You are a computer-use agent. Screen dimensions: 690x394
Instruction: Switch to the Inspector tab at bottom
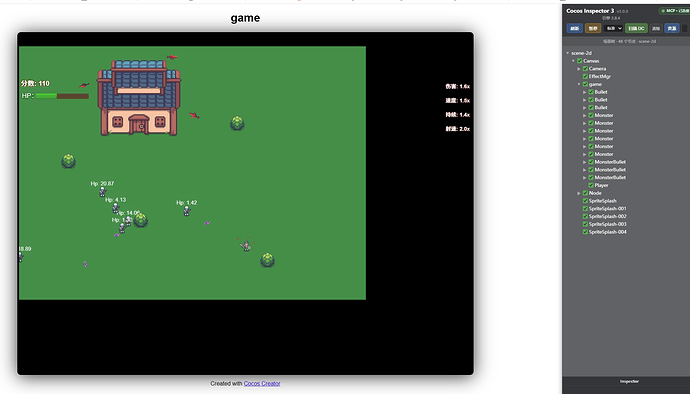click(629, 381)
